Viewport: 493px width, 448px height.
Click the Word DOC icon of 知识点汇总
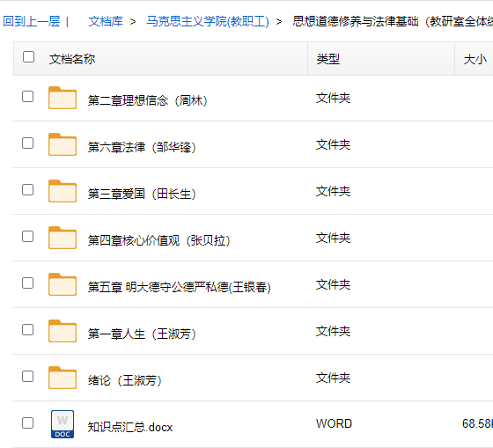click(x=63, y=424)
